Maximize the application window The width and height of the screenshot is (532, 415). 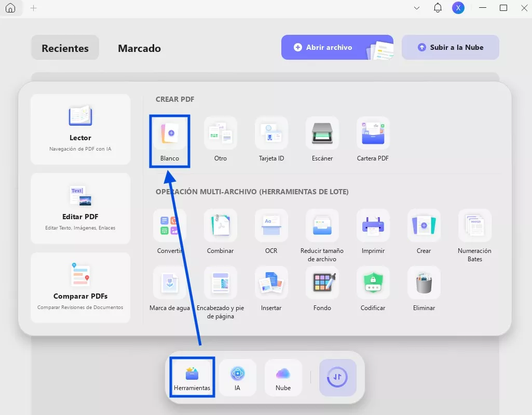(x=503, y=8)
